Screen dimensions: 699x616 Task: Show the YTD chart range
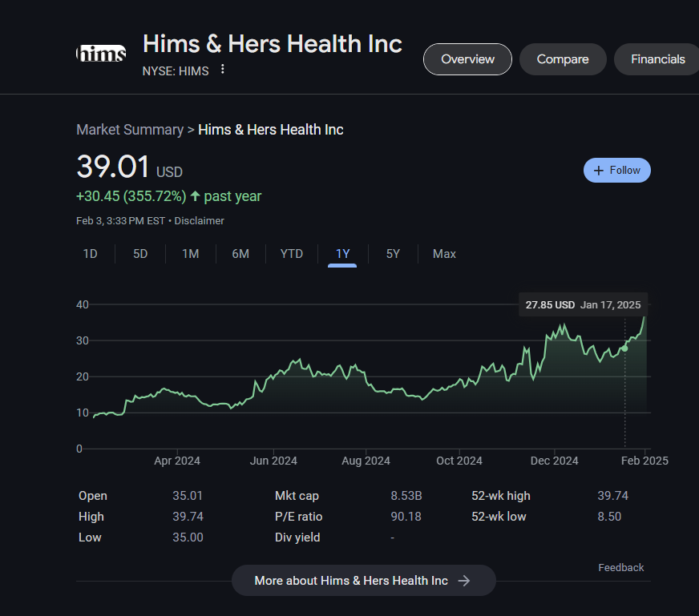coord(292,254)
